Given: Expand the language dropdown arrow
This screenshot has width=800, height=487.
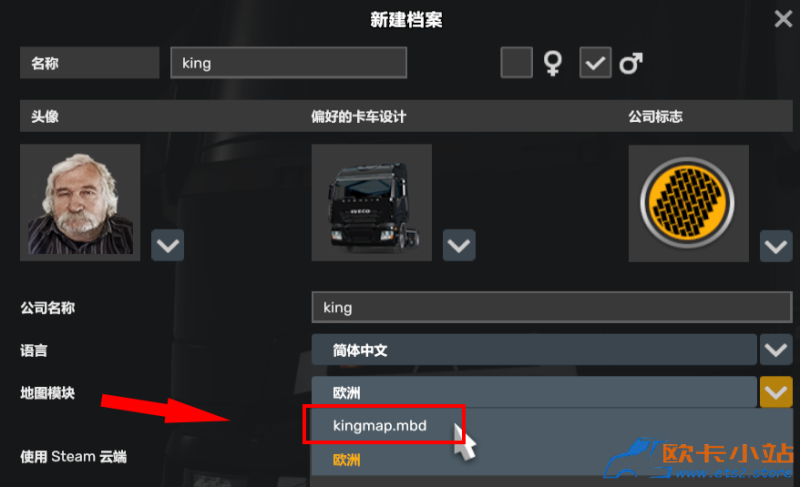Looking at the screenshot, I should pyautogui.click(x=776, y=350).
